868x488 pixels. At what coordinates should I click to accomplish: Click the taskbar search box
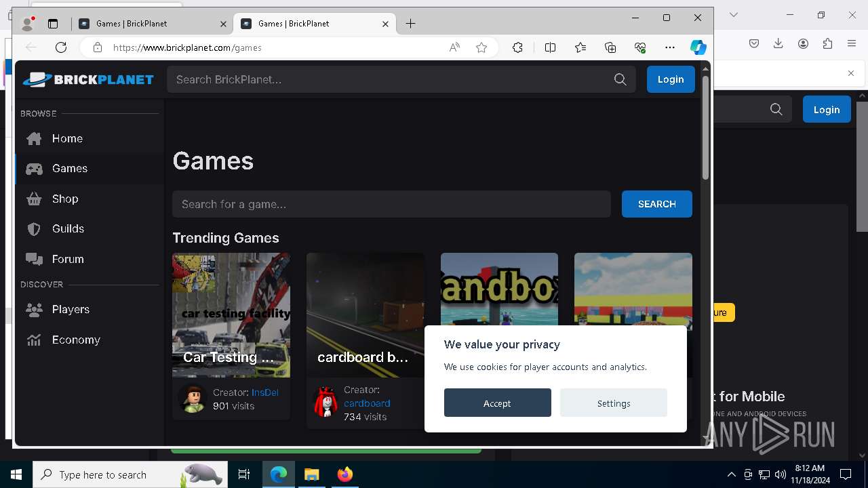pos(130,474)
